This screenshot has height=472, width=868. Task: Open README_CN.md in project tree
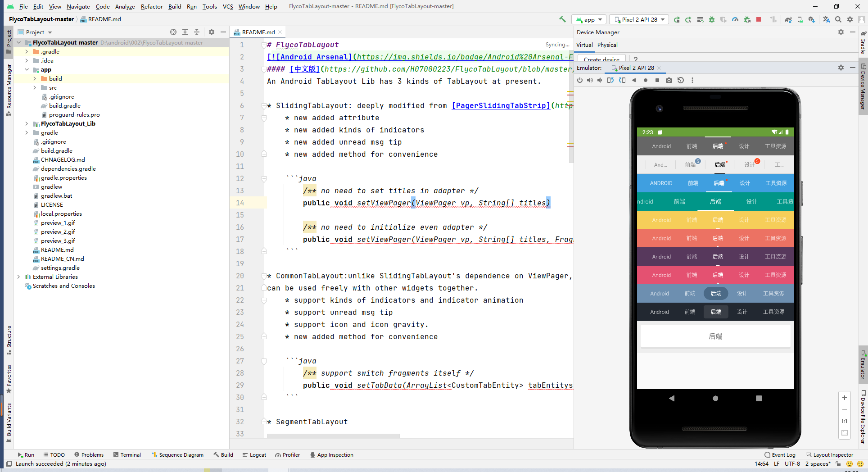click(62, 259)
